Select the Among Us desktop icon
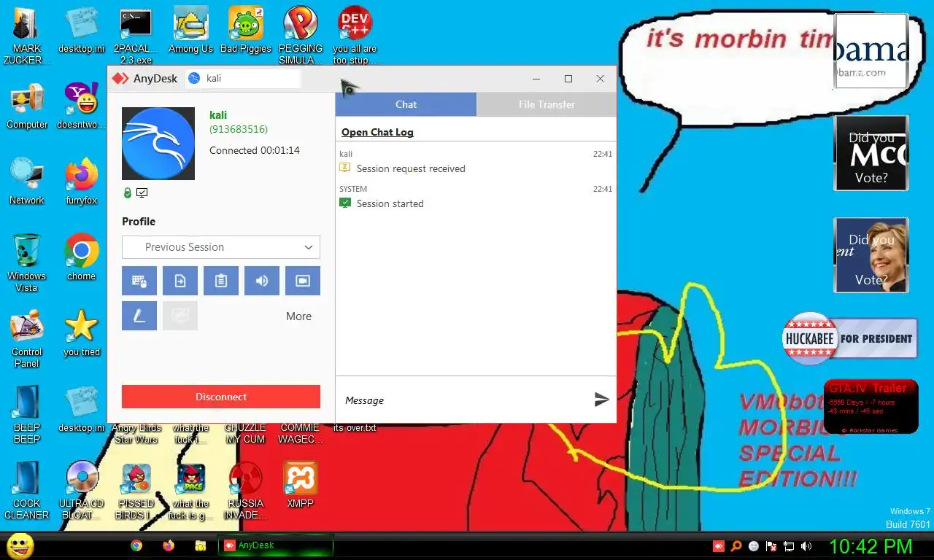Viewport: 934px width, 560px height. click(x=190, y=31)
